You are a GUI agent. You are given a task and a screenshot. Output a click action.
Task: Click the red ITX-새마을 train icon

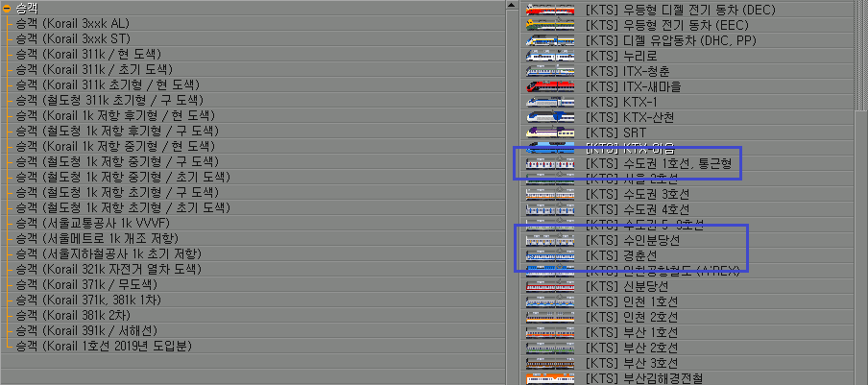point(550,86)
